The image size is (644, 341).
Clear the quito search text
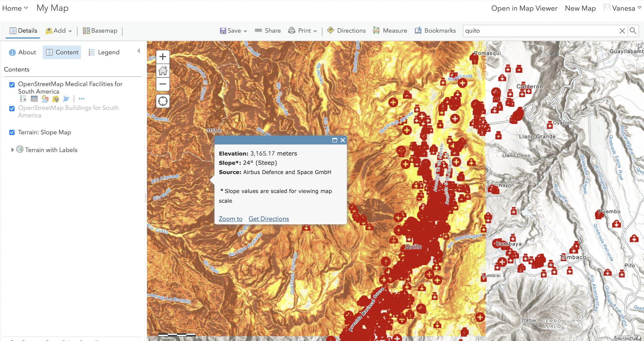click(x=622, y=31)
